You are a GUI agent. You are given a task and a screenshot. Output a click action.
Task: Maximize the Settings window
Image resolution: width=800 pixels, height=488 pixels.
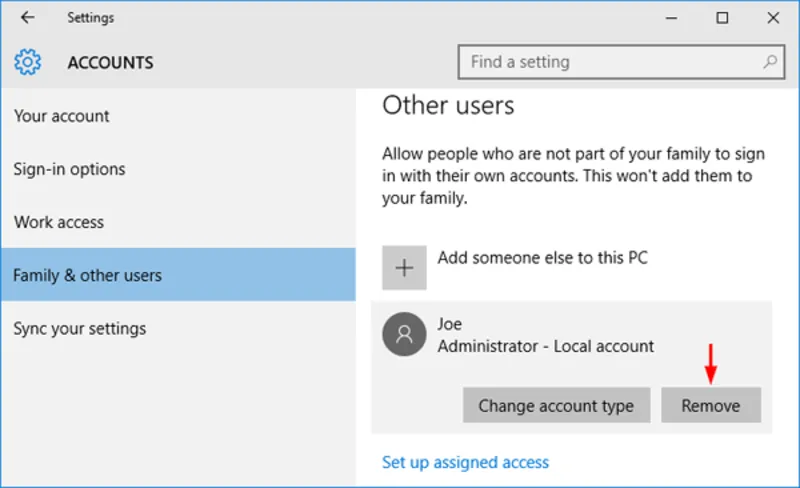click(722, 18)
